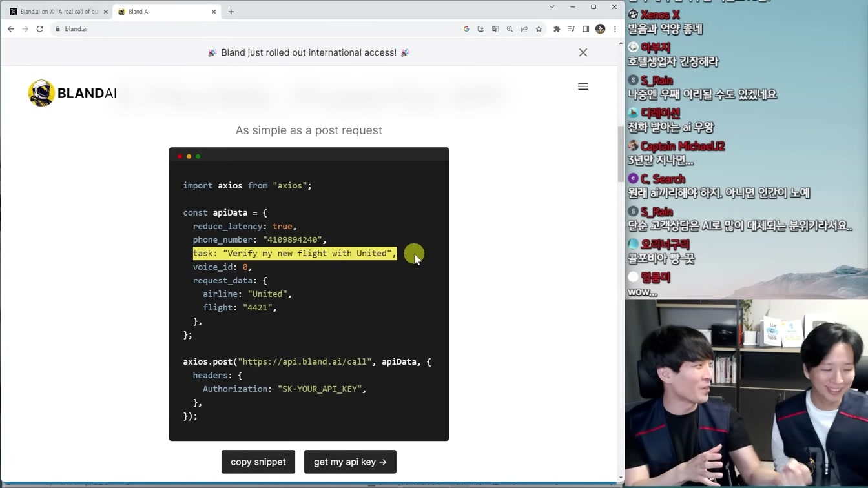Viewport: 868px width, 488px height.
Task: Click the Authorization SK-YOUR_API_KEY line
Action: (x=284, y=389)
